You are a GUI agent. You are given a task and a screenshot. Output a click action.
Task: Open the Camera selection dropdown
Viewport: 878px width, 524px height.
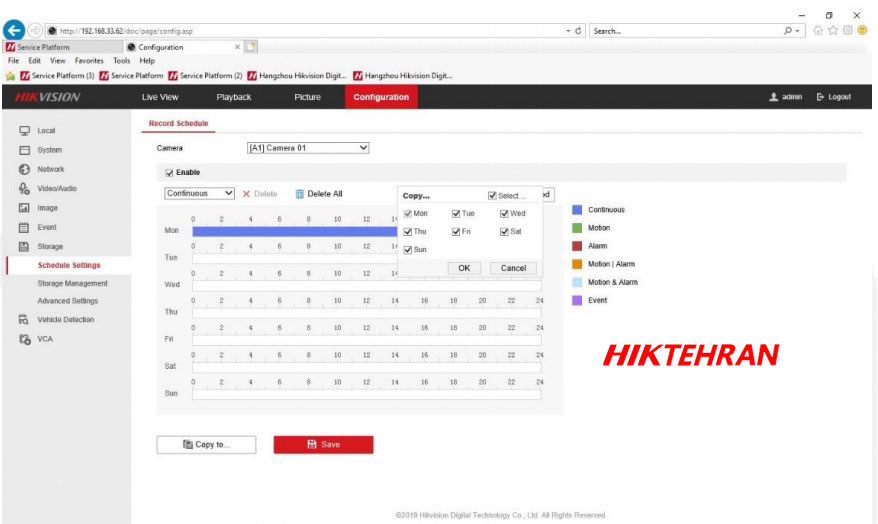(308, 148)
